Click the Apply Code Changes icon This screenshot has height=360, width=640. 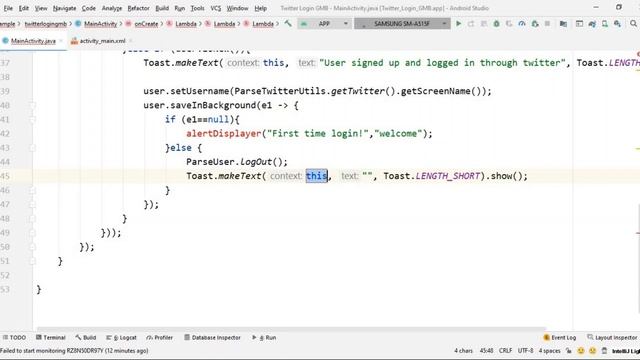(484, 24)
